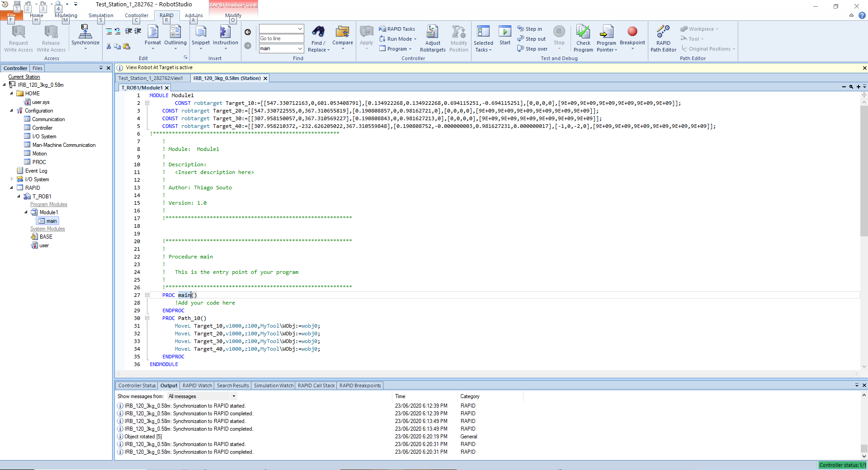Image resolution: width=868 pixels, height=470 pixels.
Task: Click the Program Modules link
Action: coord(48,204)
